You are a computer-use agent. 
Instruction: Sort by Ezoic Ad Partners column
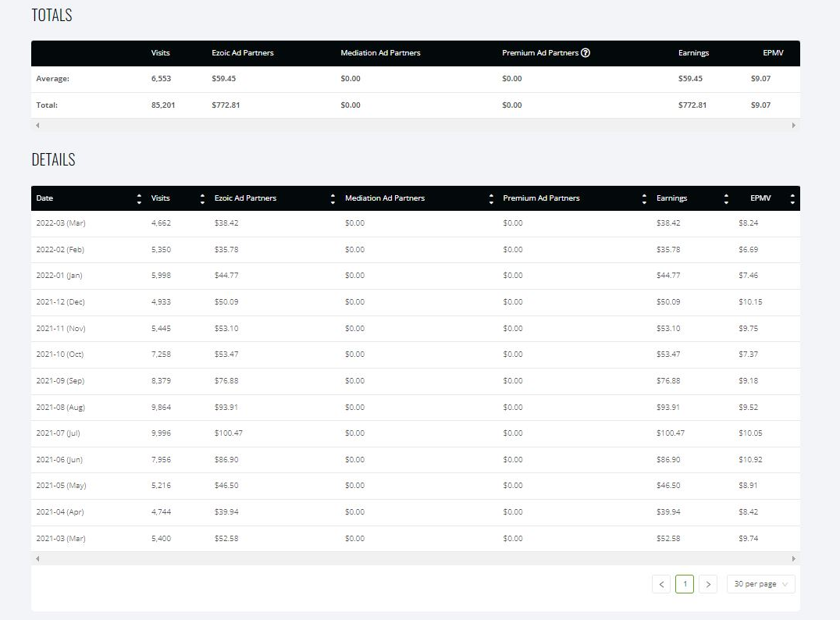[333, 199]
